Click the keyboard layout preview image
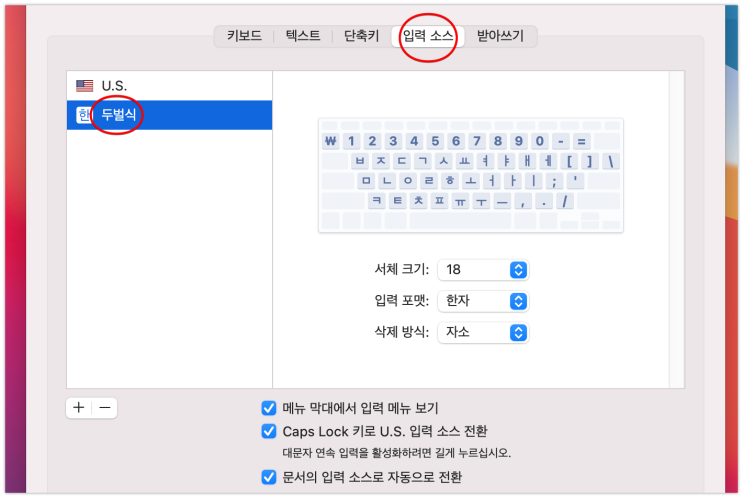Screen dimensions: 743x498 tap(471, 175)
